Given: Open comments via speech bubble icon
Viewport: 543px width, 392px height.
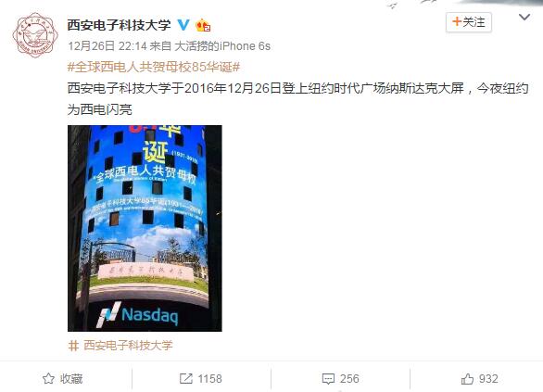Looking at the screenshot, I should [x=328, y=379].
